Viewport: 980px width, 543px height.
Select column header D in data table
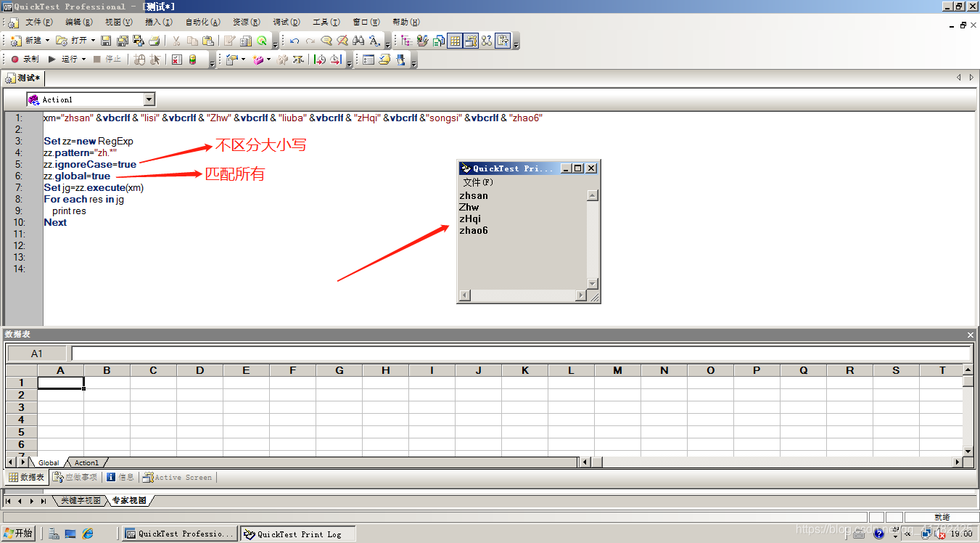coord(199,370)
